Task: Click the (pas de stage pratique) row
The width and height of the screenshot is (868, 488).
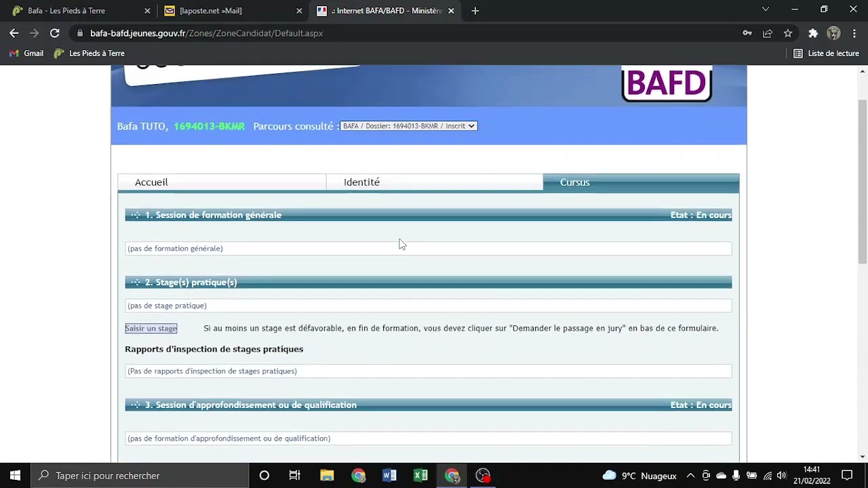Action: click(428, 306)
